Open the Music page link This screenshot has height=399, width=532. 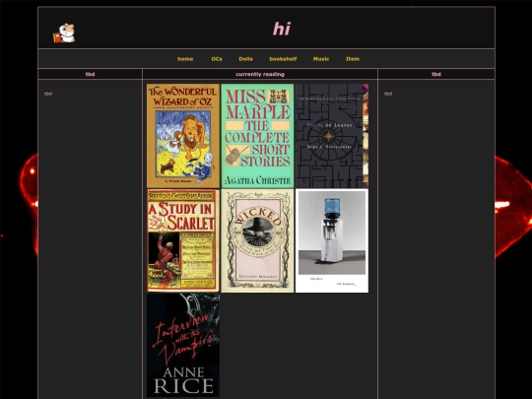click(x=321, y=59)
